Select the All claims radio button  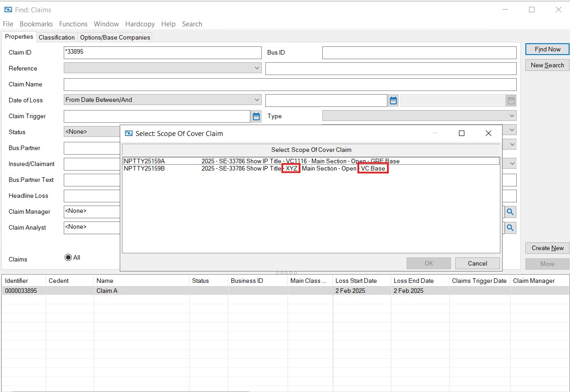(68, 257)
